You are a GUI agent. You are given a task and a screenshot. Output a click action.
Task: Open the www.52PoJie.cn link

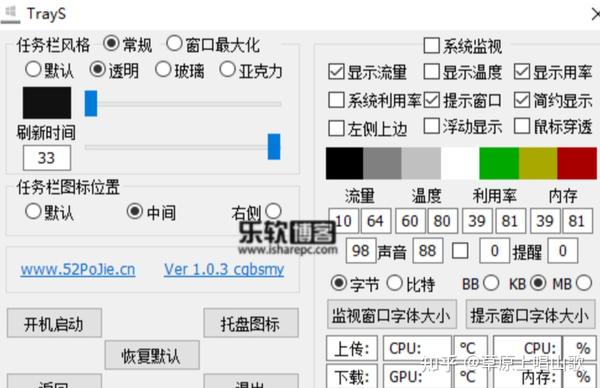point(78,269)
